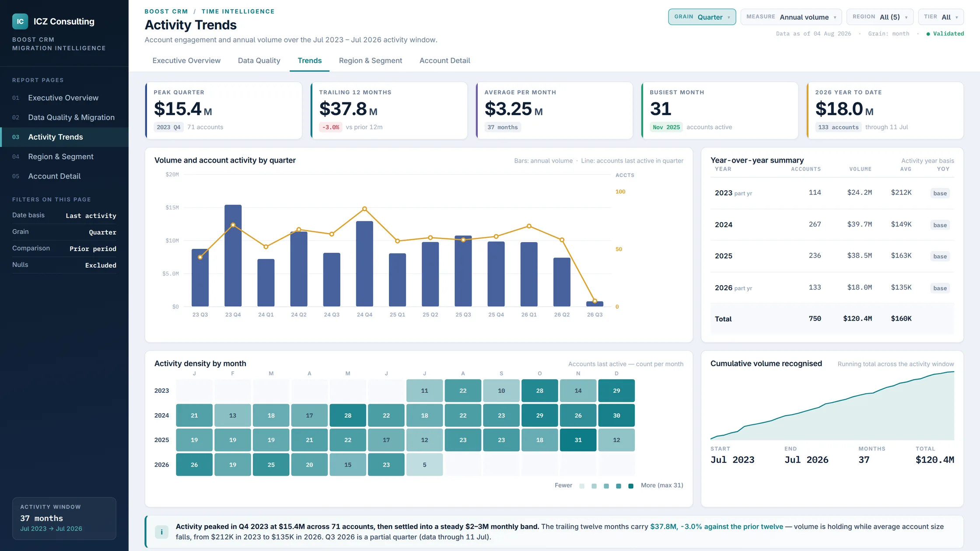Click the Jul 2026 heatmap cell 5
Image resolution: width=980 pixels, height=551 pixels.
point(424,465)
